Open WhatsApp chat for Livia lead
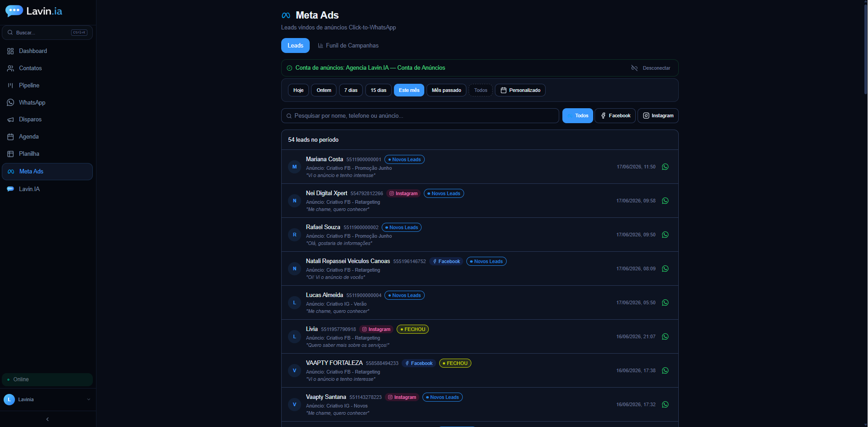The height and width of the screenshot is (427, 868). 665,336
